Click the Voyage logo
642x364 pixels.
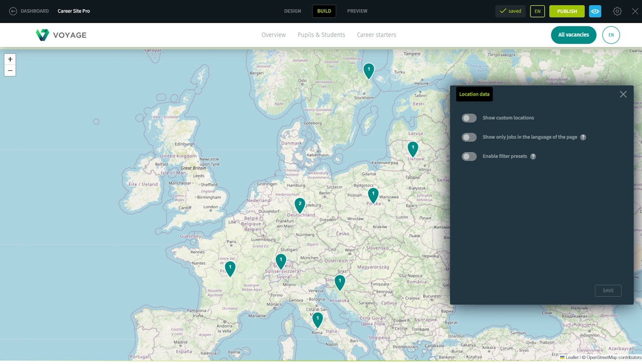(x=61, y=35)
